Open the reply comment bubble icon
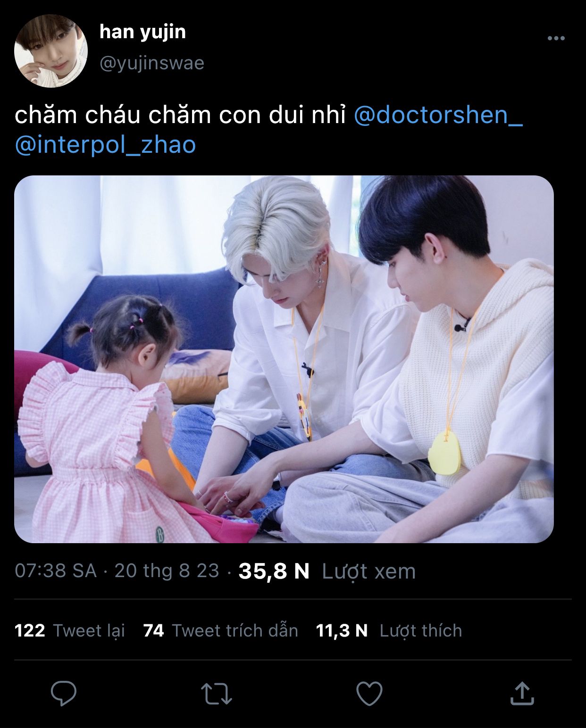Viewport: 586px width, 728px height. tap(64, 693)
